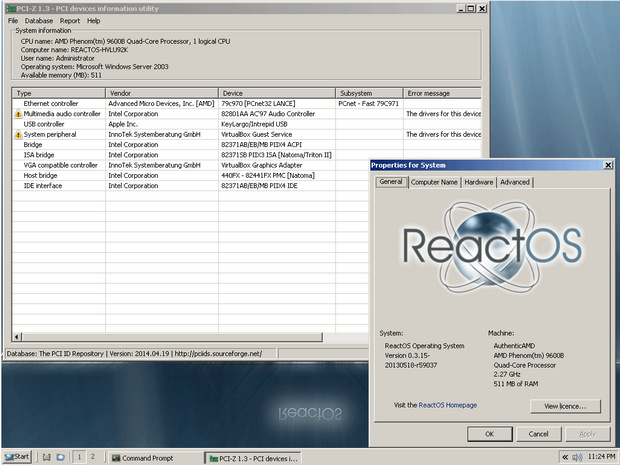The height and width of the screenshot is (465, 620).
Task: Click the volume speaker tray icon
Action: tap(577, 457)
